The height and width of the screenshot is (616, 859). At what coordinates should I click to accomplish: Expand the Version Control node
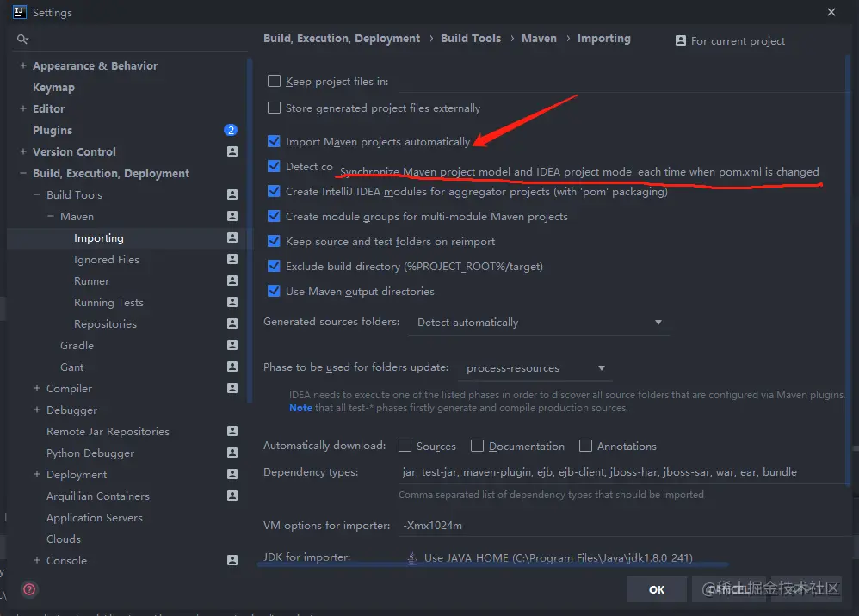[23, 151]
